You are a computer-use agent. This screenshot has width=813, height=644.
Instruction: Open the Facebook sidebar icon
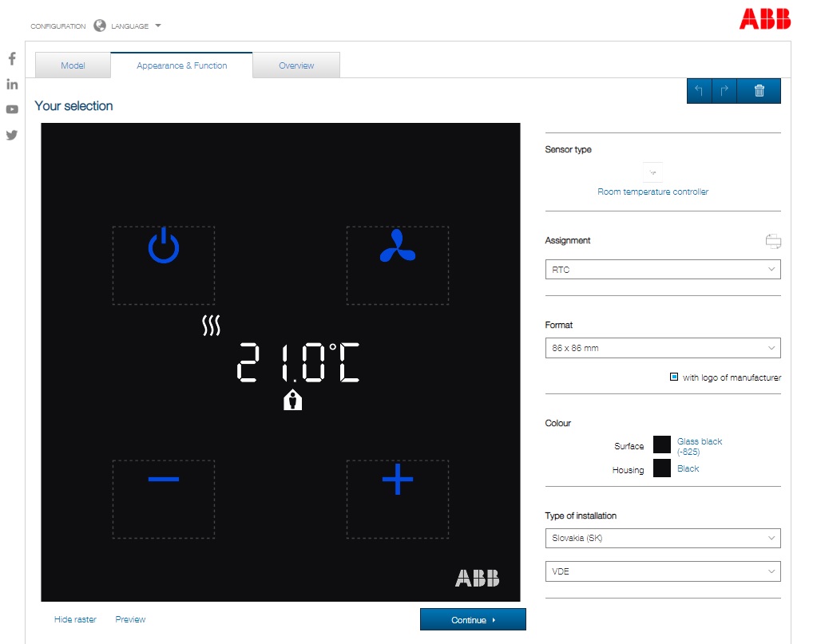(12, 58)
